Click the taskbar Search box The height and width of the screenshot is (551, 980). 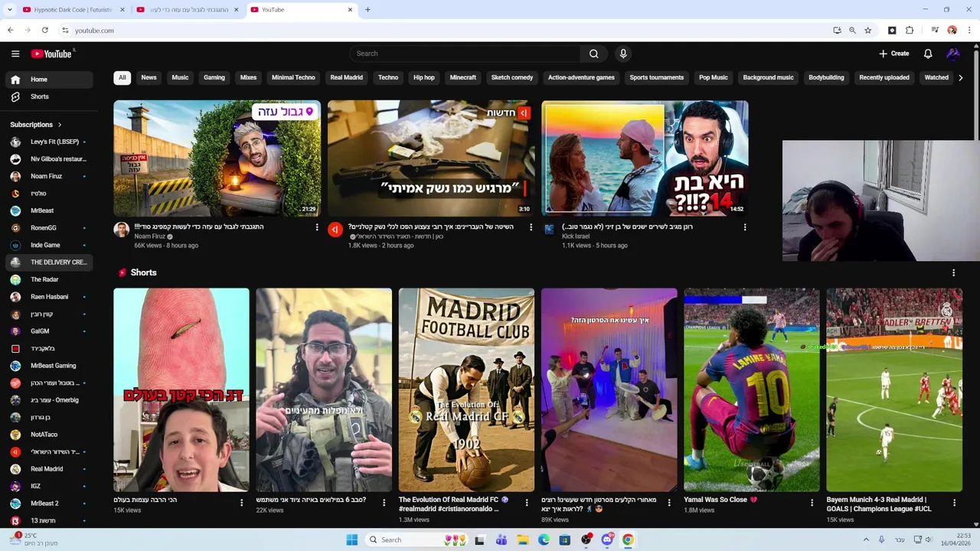415,540
